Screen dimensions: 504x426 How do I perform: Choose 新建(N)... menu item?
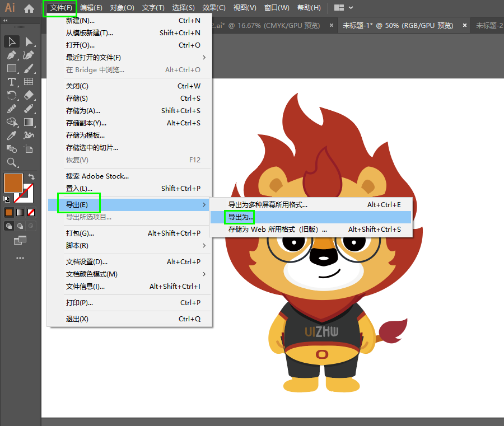click(129, 21)
